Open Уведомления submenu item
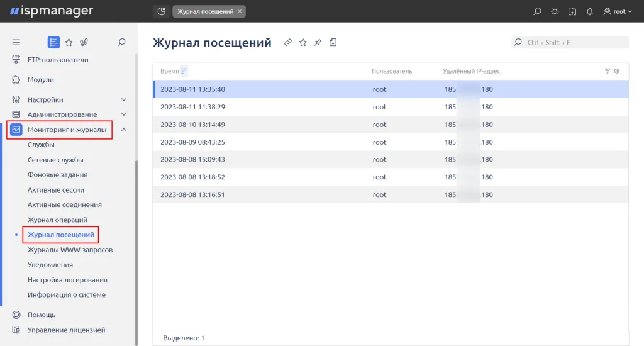Viewport: 644px width, 346px height. [50, 265]
